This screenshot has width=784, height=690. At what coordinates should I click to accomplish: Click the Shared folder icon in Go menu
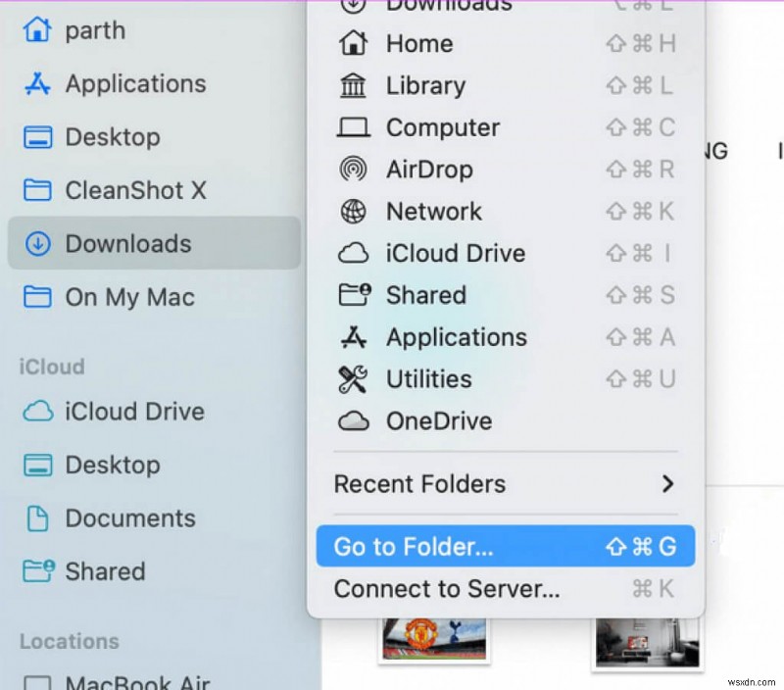pos(355,294)
